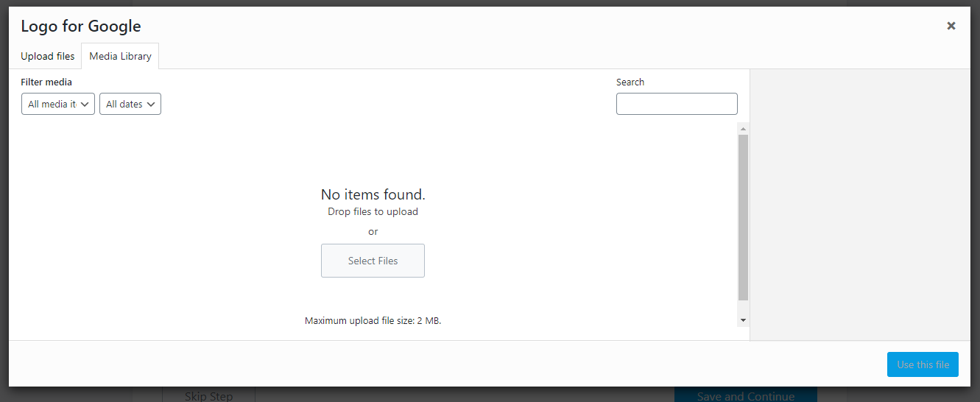Switch to the Upload files tab
980x402 pixels.
pos(48,56)
